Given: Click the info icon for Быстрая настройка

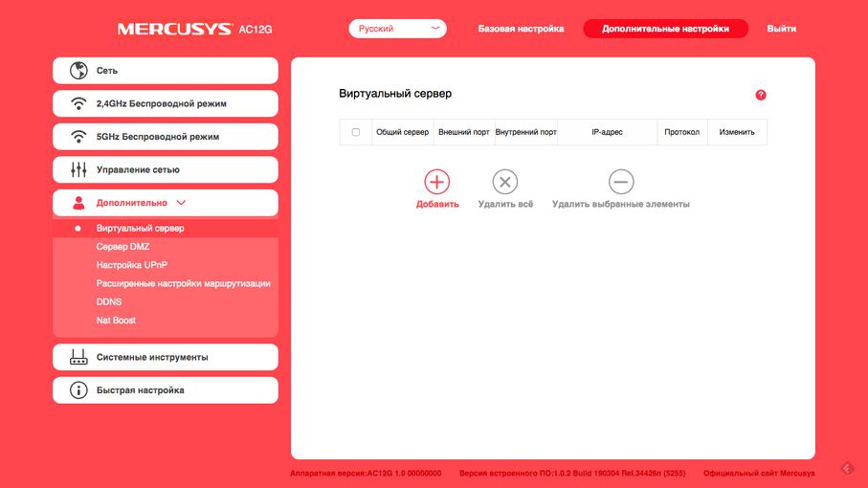Looking at the screenshot, I should coord(78,390).
